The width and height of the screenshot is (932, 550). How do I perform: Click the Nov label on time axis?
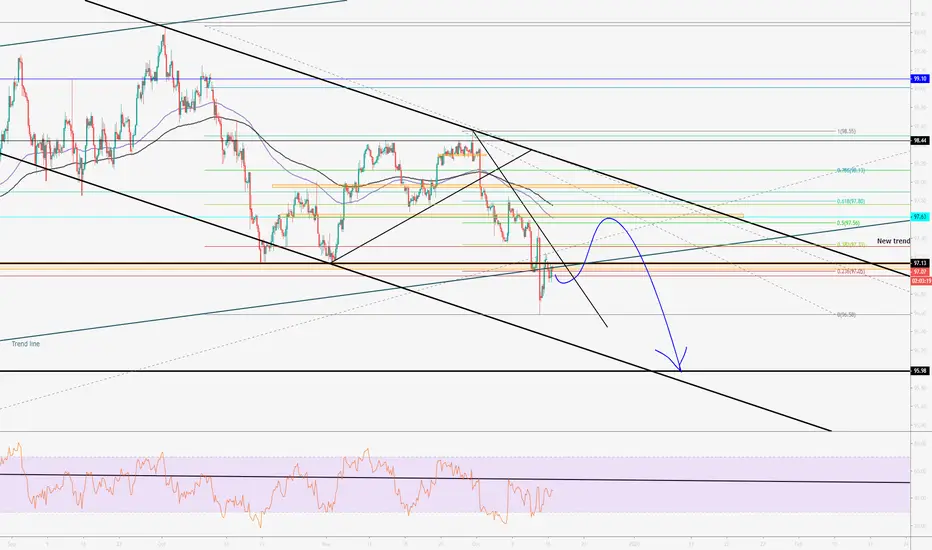click(x=325, y=543)
